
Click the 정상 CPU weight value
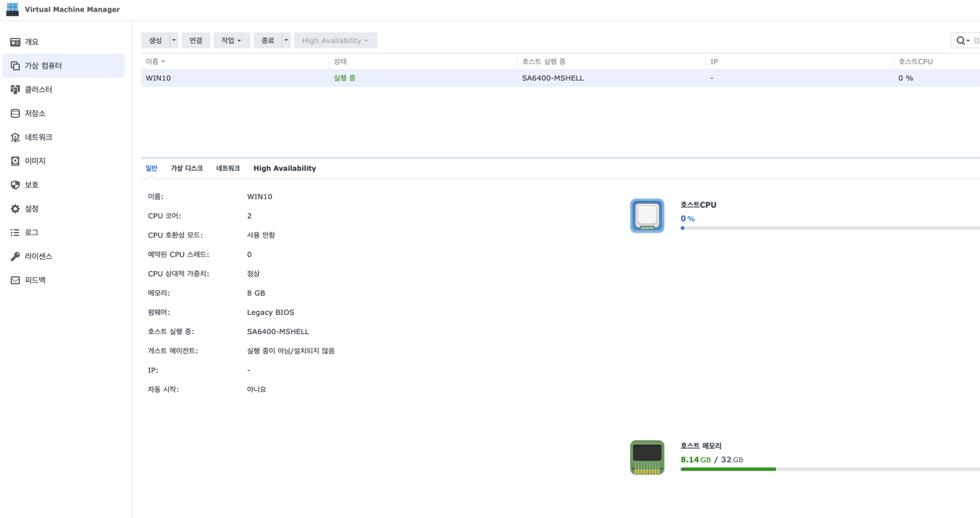click(x=253, y=274)
